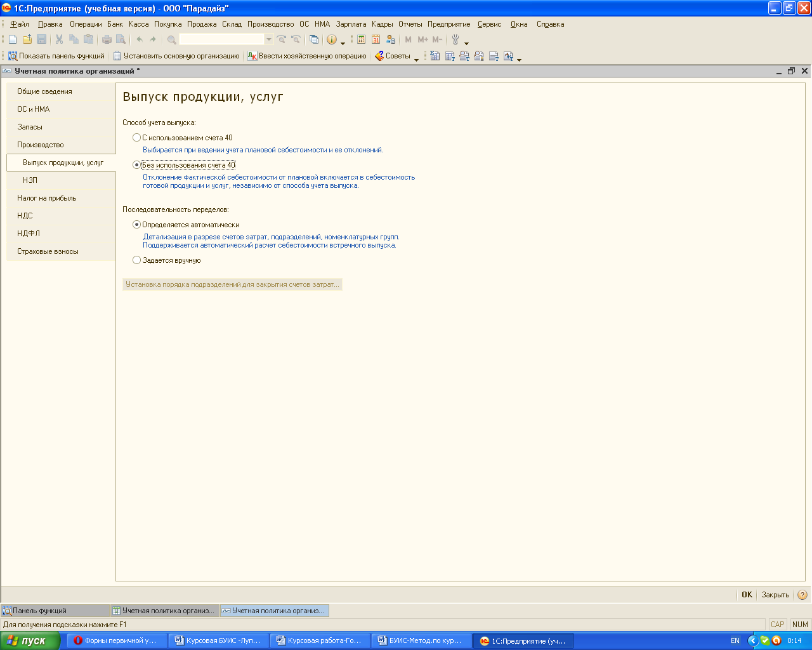Click the toolbar search input field
The width and height of the screenshot is (812, 650).
221,39
